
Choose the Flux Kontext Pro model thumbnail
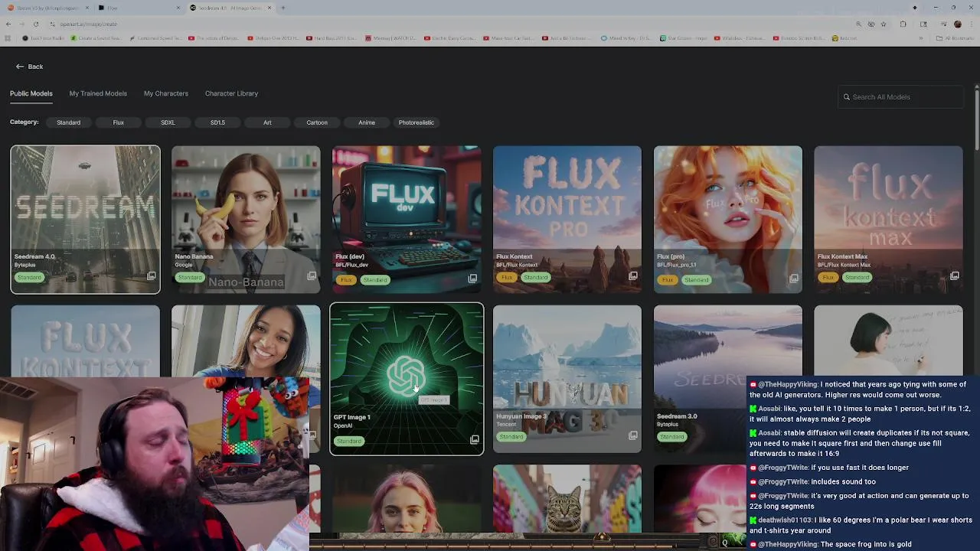point(567,219)
